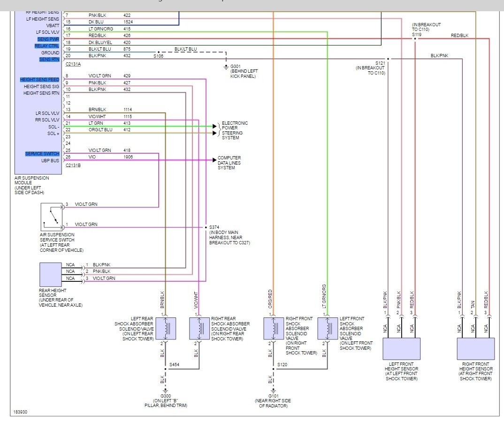504x422 pixels.
Task: Click the Electronic Power Steering System reference
Action: (235, 130)
